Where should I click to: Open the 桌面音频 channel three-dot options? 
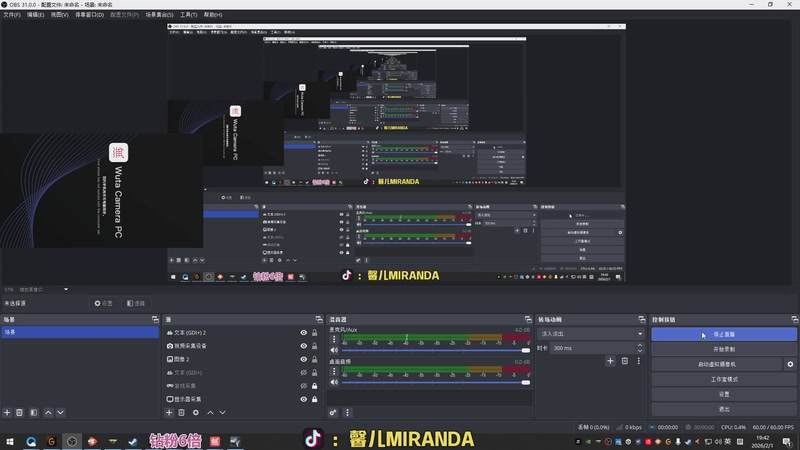point(334,371)
